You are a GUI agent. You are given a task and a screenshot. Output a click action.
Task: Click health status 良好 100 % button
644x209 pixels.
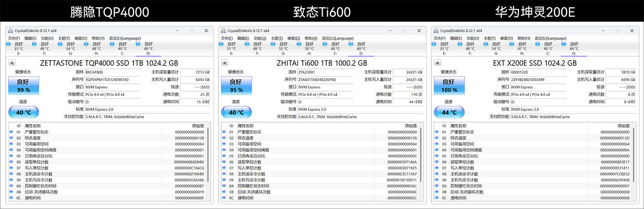coord(450,86)
